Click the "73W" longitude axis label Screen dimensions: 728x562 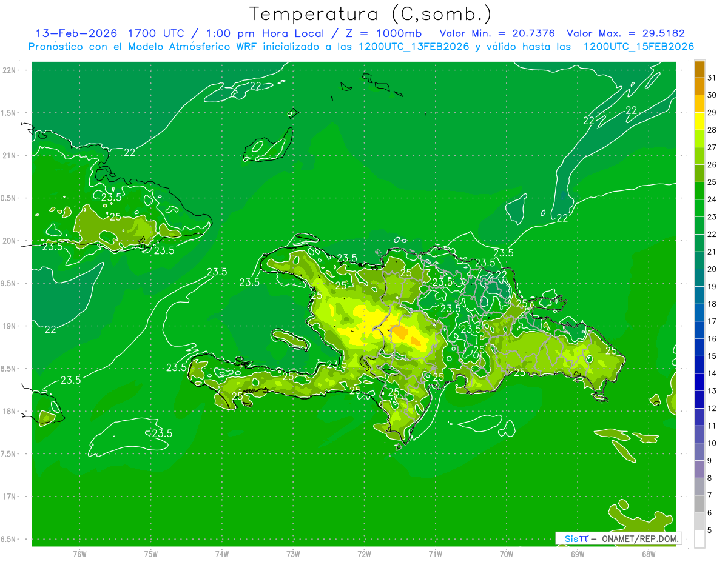point(293,554)
